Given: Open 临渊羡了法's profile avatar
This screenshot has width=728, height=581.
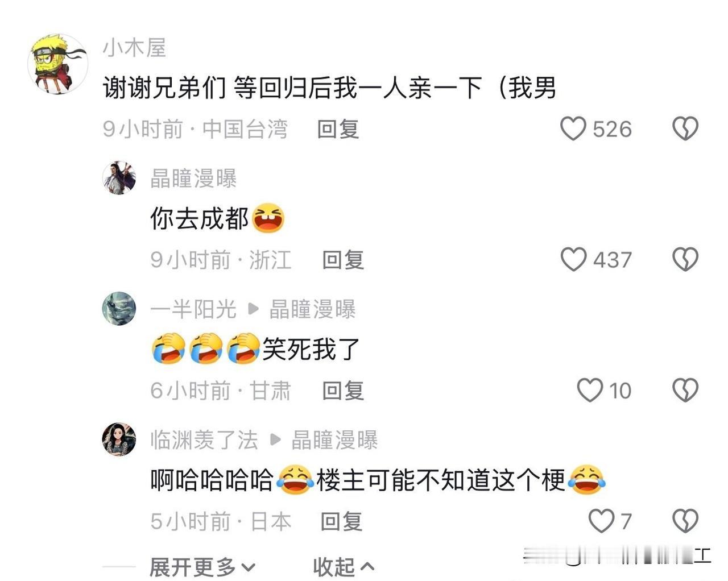Looking at the screenshot, I should pyautogui.click(x=119, y=439).
